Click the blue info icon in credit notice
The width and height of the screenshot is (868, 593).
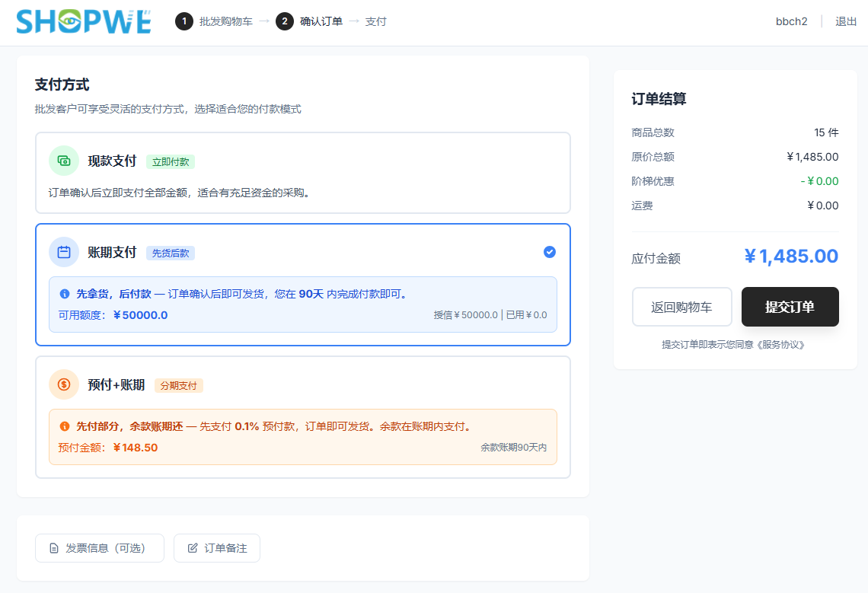(x=64, y=294)
